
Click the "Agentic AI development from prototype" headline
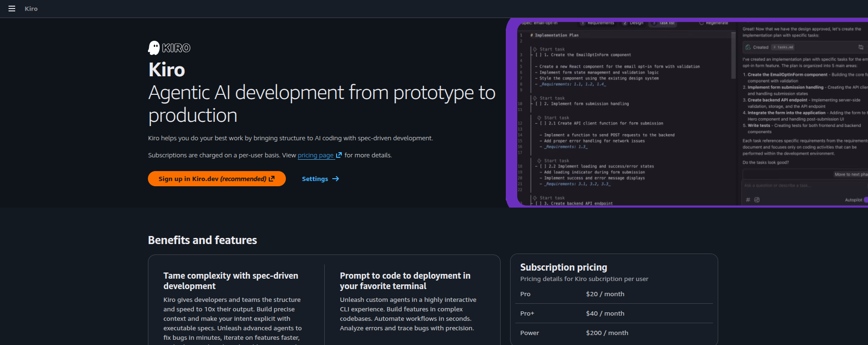(322, 104)
